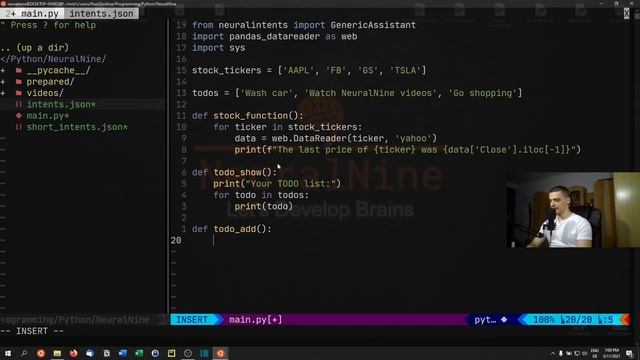
Task: Click the print("Your TODO list:") line
Action: coord(277,184)
